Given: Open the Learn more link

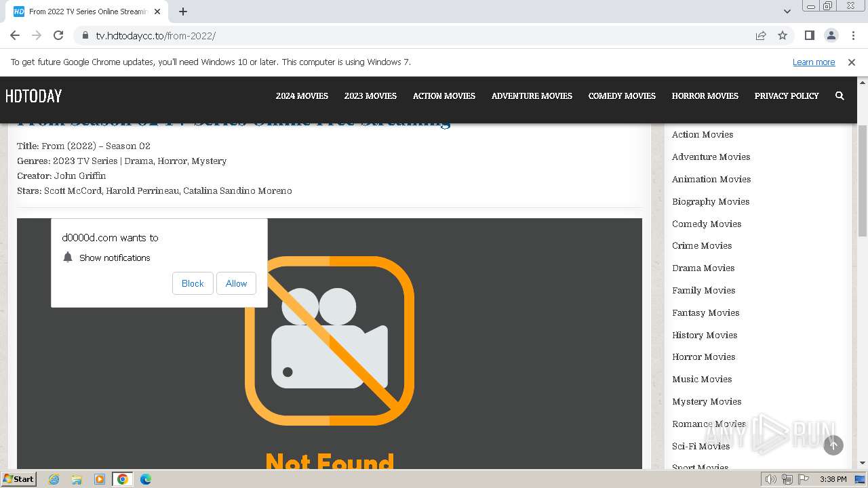Looking at the screenshot, I should point(814,62).
